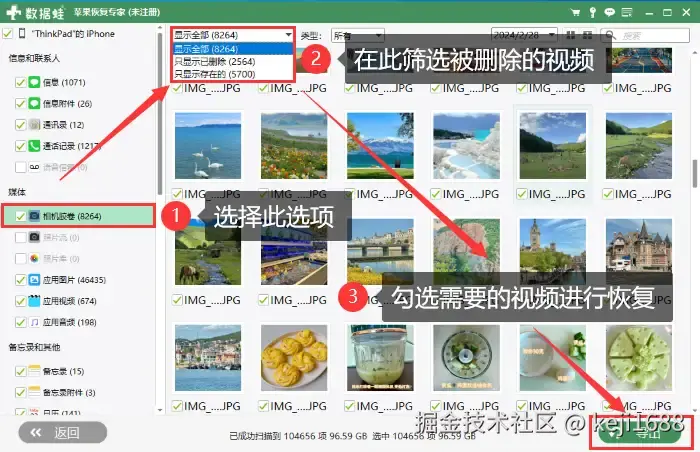Switch to large thumbnail grid view
The width and height of the screenshot is (700, 452).
tap(571, 35)
